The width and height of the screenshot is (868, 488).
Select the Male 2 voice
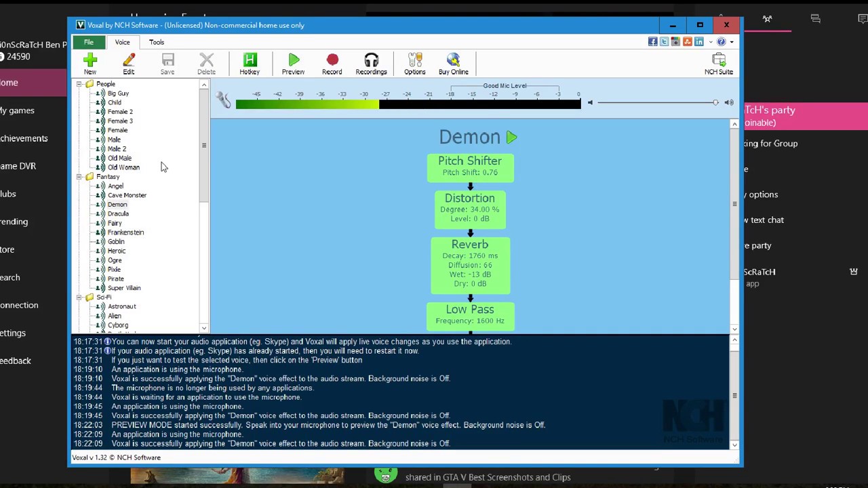[117, 149]
